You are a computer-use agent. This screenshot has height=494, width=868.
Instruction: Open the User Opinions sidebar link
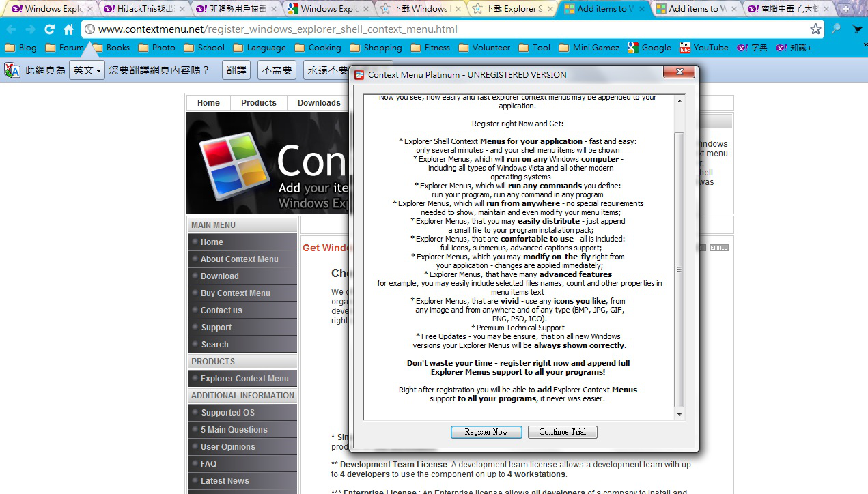click(x=242, y=447)
